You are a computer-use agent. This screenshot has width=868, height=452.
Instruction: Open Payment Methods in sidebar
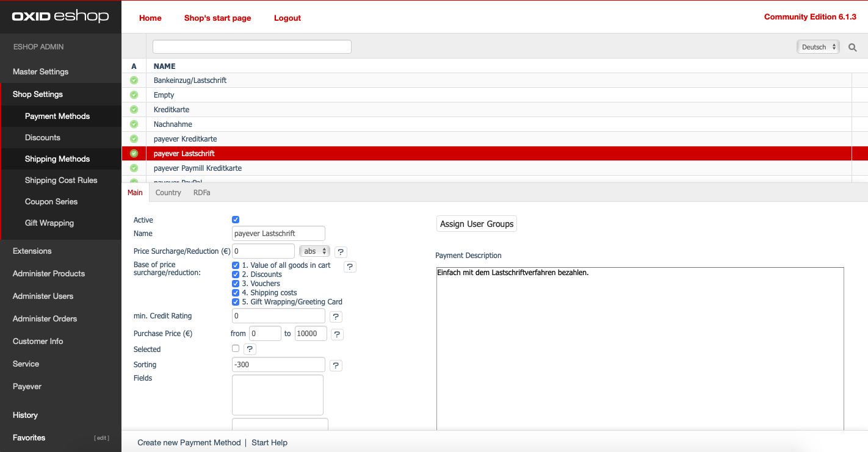pos(57,116)
